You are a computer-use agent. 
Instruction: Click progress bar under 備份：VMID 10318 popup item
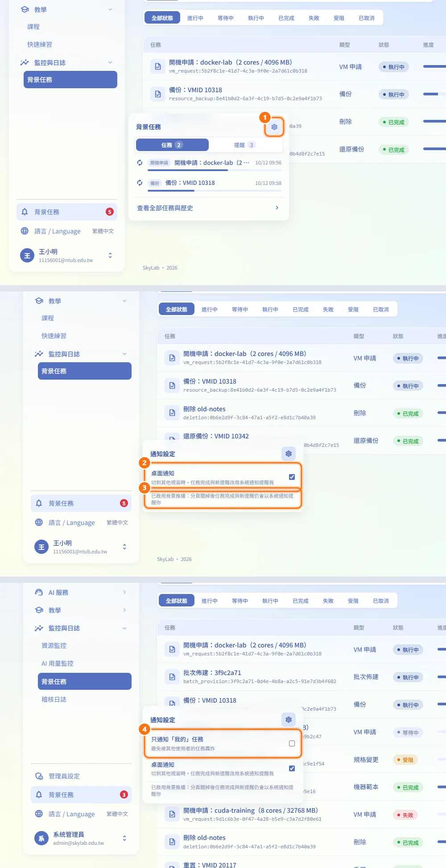pyautogui.click(x=215, y=191)
